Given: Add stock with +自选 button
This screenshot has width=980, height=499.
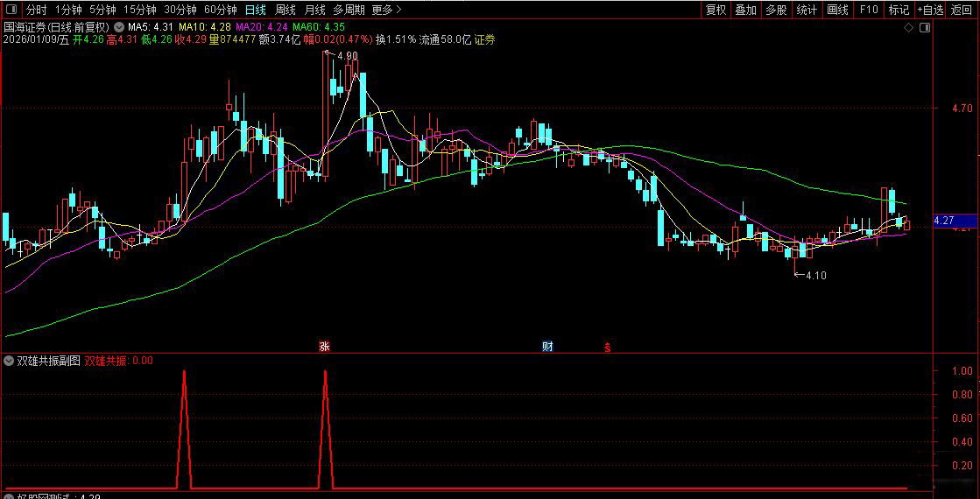Looking at the screenshot, I should (931, 10).
